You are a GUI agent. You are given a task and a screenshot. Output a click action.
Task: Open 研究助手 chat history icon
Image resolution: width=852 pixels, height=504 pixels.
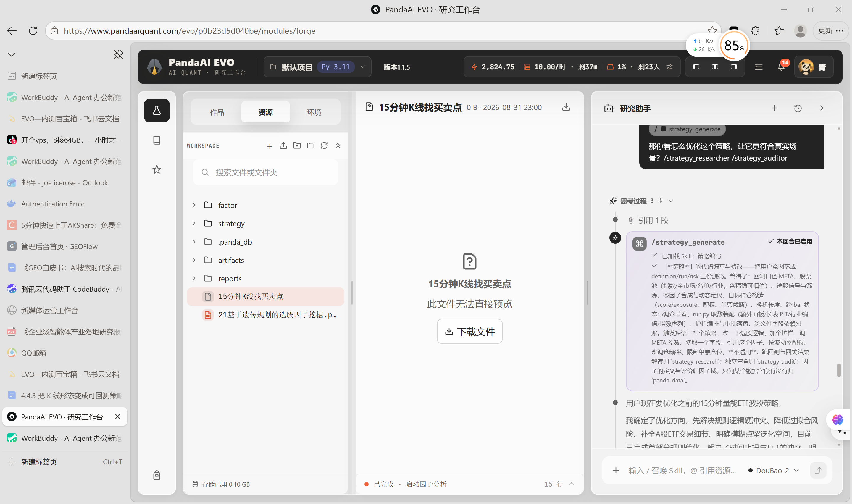click(798, 108)
